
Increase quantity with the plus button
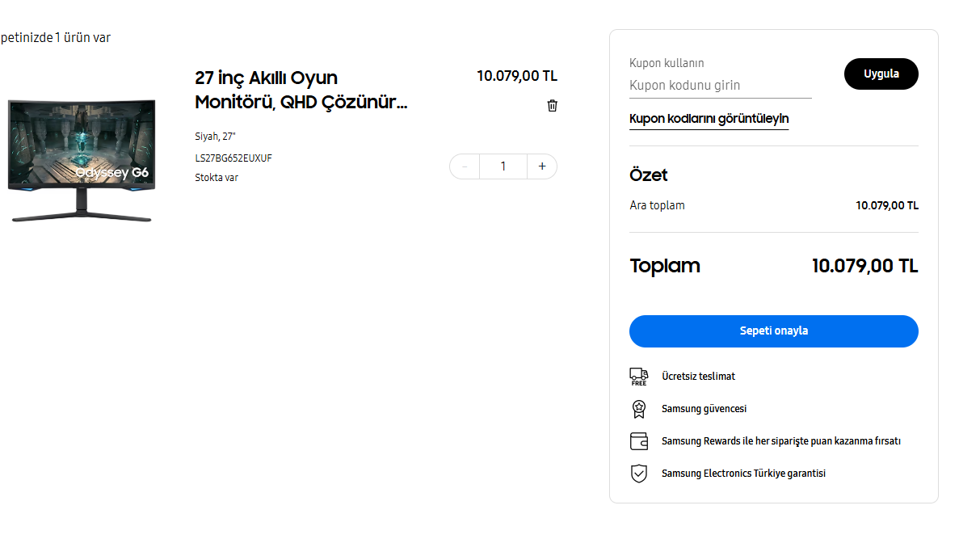click(x=542, y=166)
